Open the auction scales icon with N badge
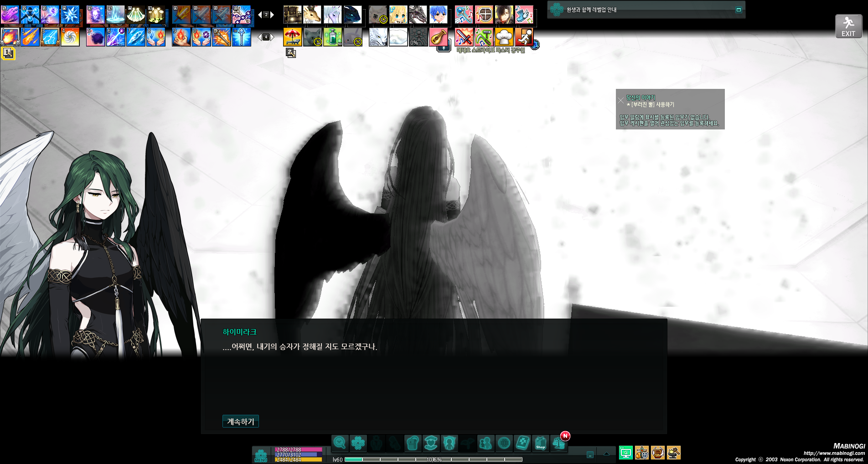Screen dimensions: 868x464 point(558,443)
